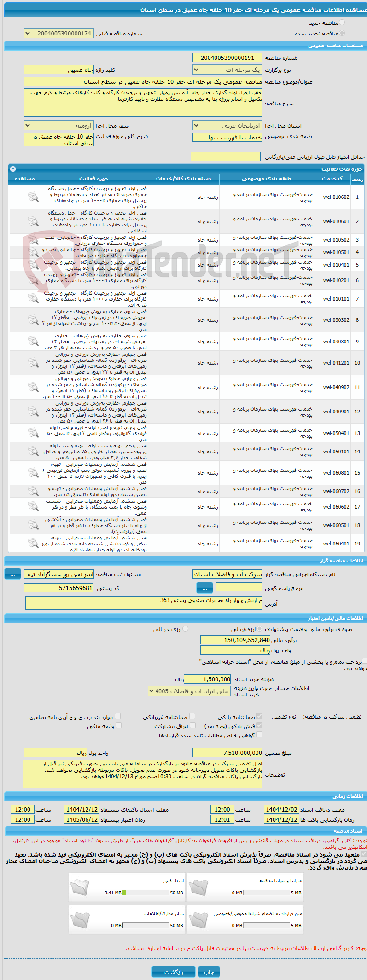Open نوع برگزاری dropdown
Image resolution: width=367 pixels, height=980 pixels.
coord(227,70)
